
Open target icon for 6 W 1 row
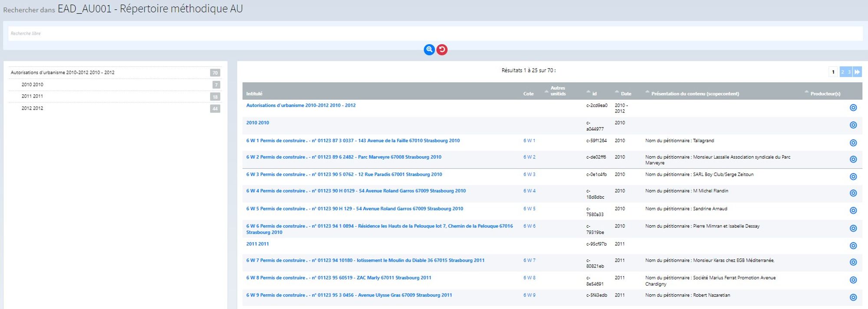click(x=853, y=143)
